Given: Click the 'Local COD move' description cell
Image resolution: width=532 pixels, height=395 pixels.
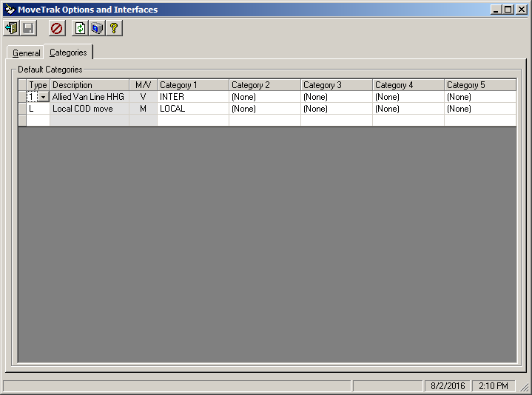Looking at the screenshot, I should (x=90, y=109).
